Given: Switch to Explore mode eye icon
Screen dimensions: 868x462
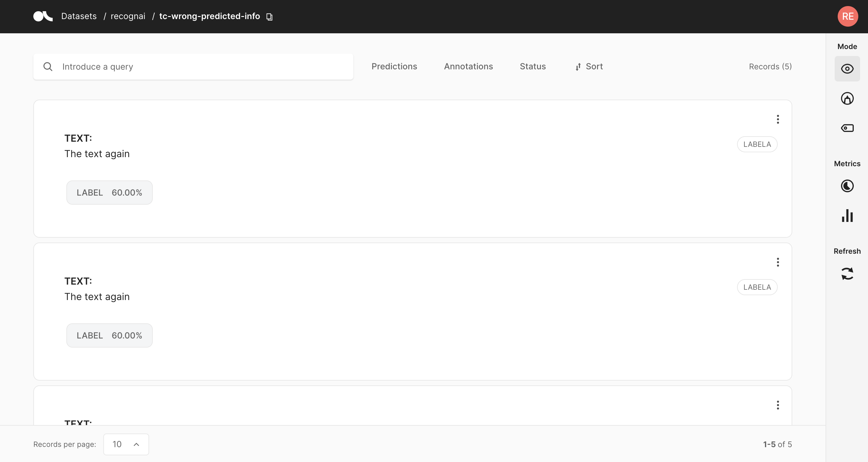Looking at the screenshot, I should [847, 69].
